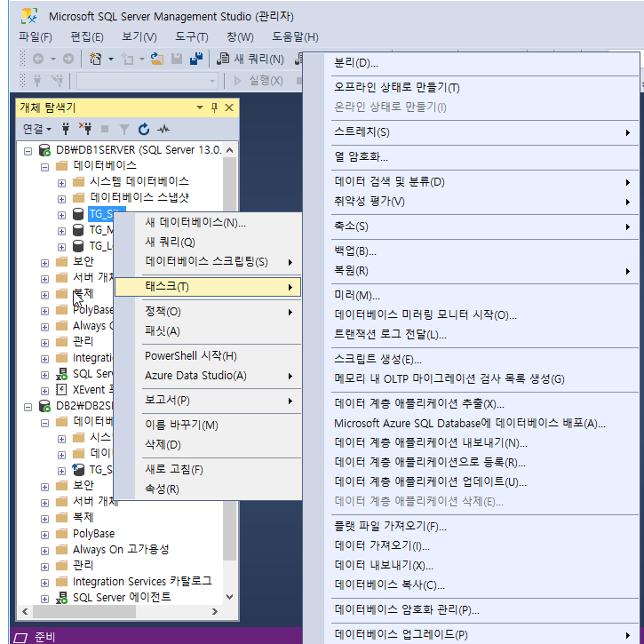Pin the 개체 탐색기 panel

[214, 108]
